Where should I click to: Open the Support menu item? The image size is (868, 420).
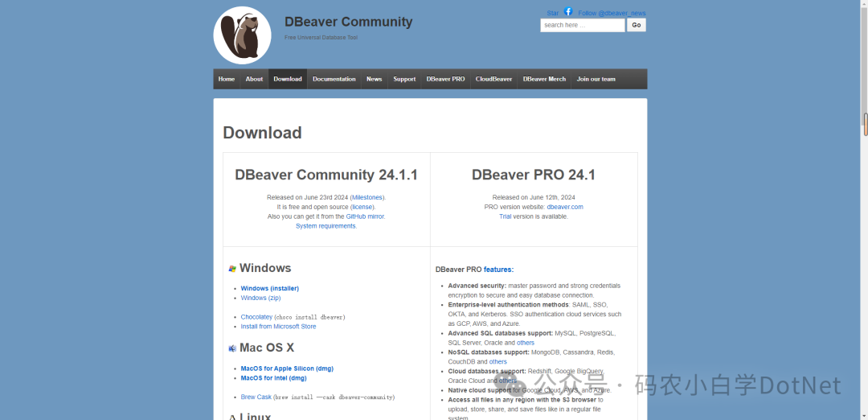[x=404, y=79]
